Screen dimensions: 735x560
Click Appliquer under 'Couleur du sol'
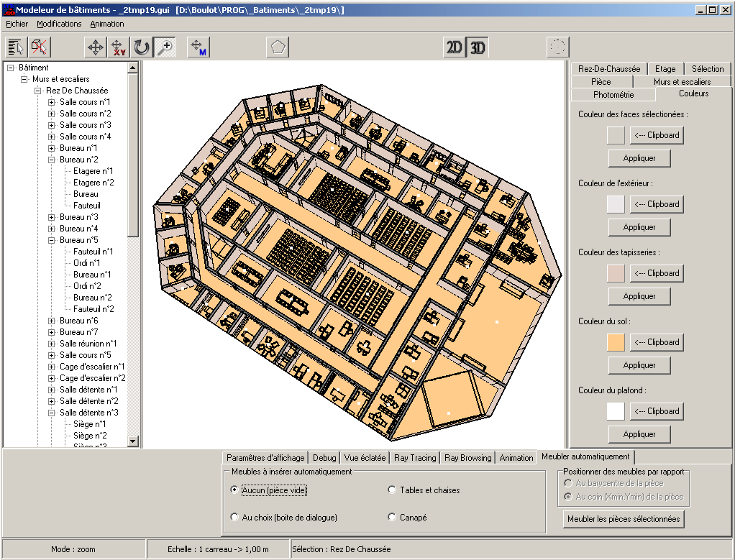[639, 365]
